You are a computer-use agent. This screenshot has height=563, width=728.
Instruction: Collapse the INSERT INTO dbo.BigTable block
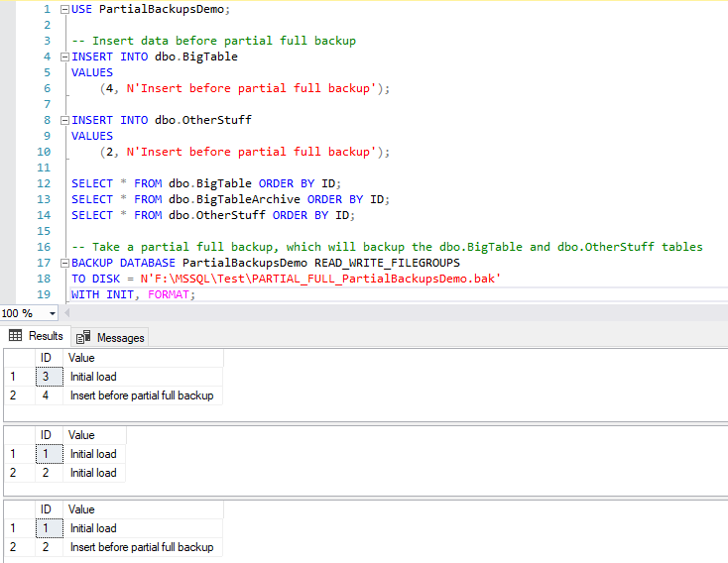(x=65, y=56)
